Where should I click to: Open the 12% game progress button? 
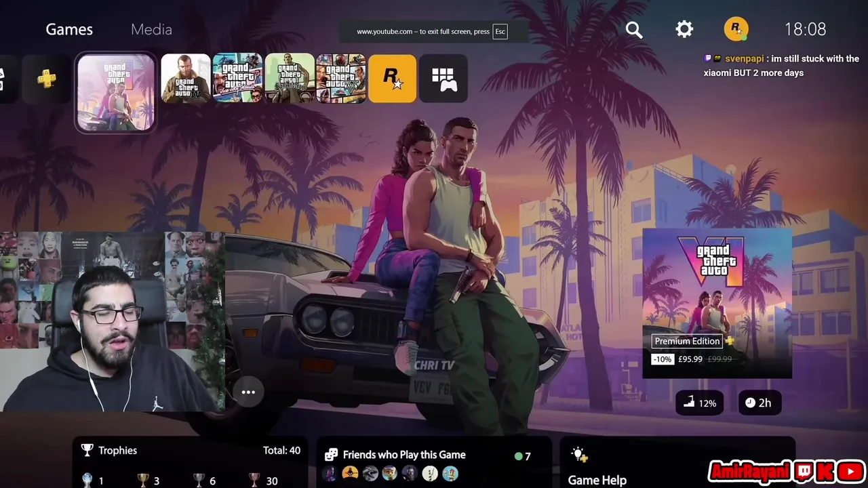700,403
